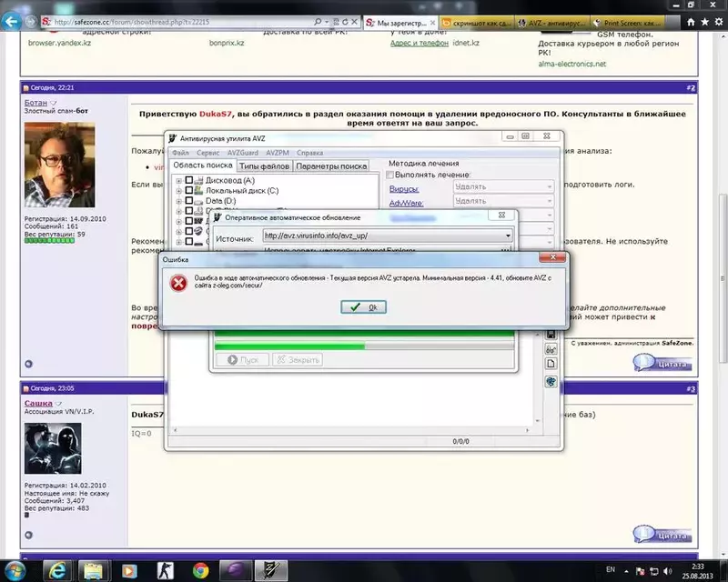728x582 pixels.
Task: Switch to Параметры поиска tab
Action: coord(331,166)
